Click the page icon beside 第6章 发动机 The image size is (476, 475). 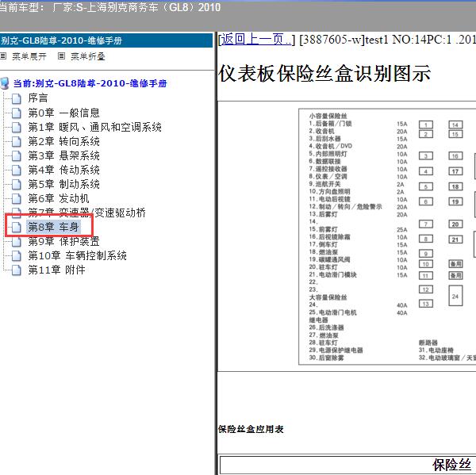click(x=17, y=198)
